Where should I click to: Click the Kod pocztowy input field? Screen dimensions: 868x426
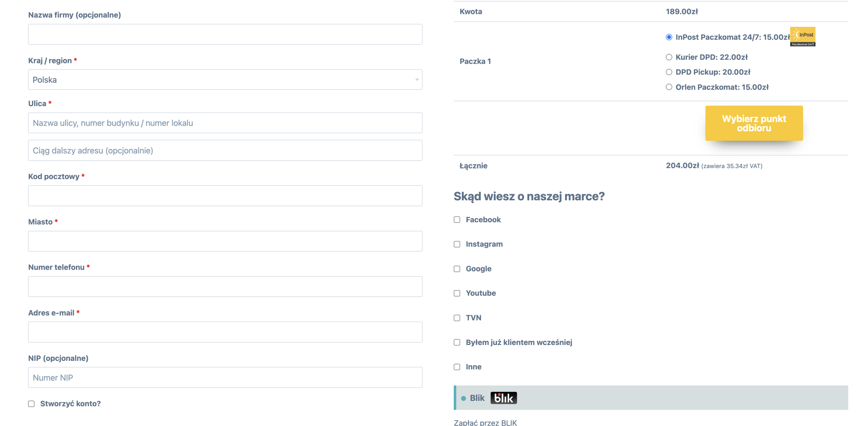click(225, 196)
